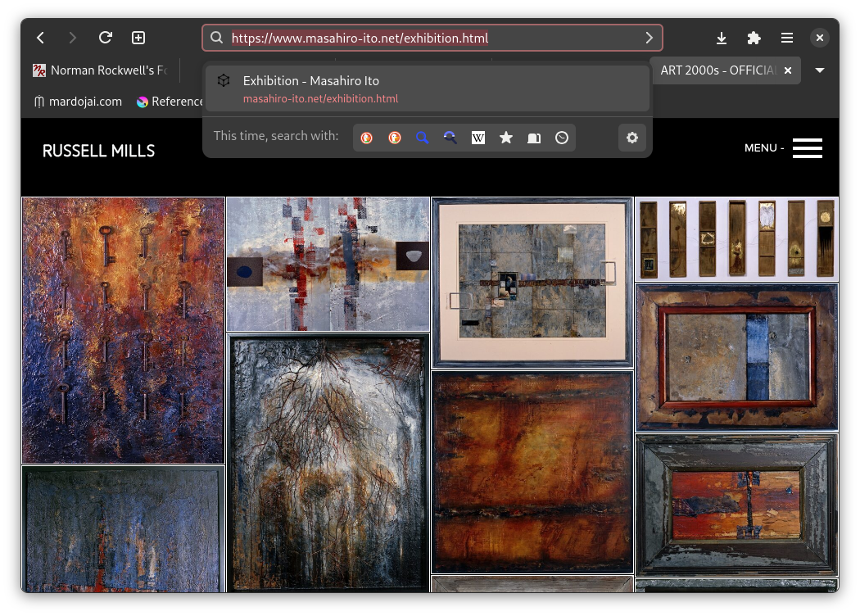860x616 pixels.
Task: Open the Exhibition - Masahiro Ito suggestion
Action: pos(428,88)
